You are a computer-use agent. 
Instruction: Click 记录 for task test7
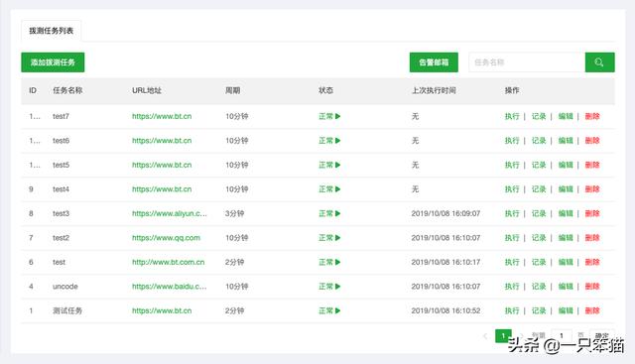point(539,117)
